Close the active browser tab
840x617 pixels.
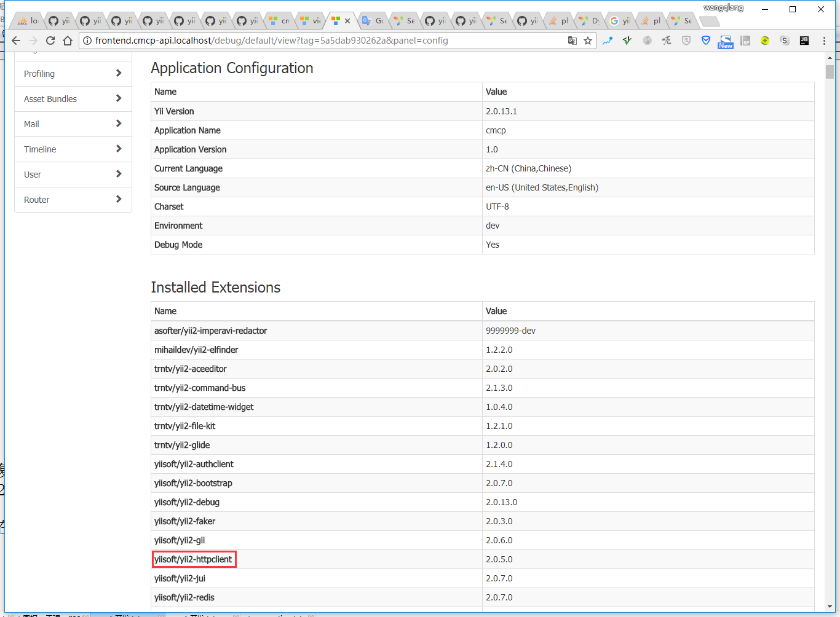click(x=347, y=21)
